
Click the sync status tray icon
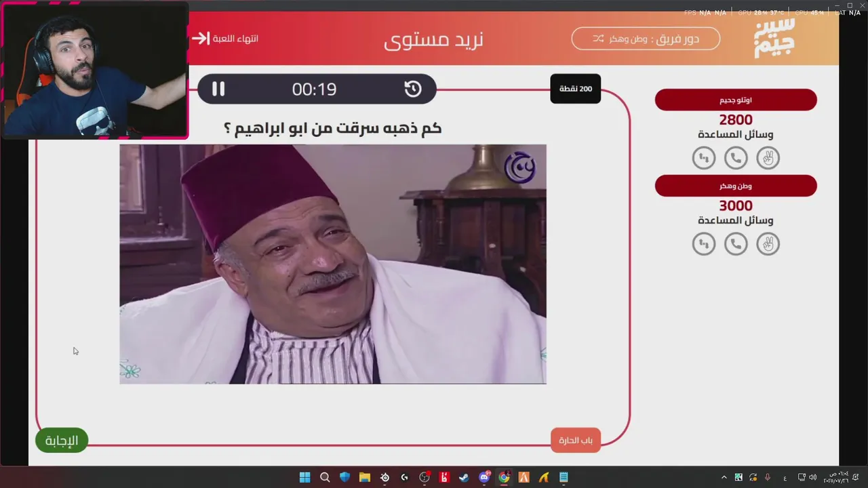pyautogui.click(x=753, y=477)
